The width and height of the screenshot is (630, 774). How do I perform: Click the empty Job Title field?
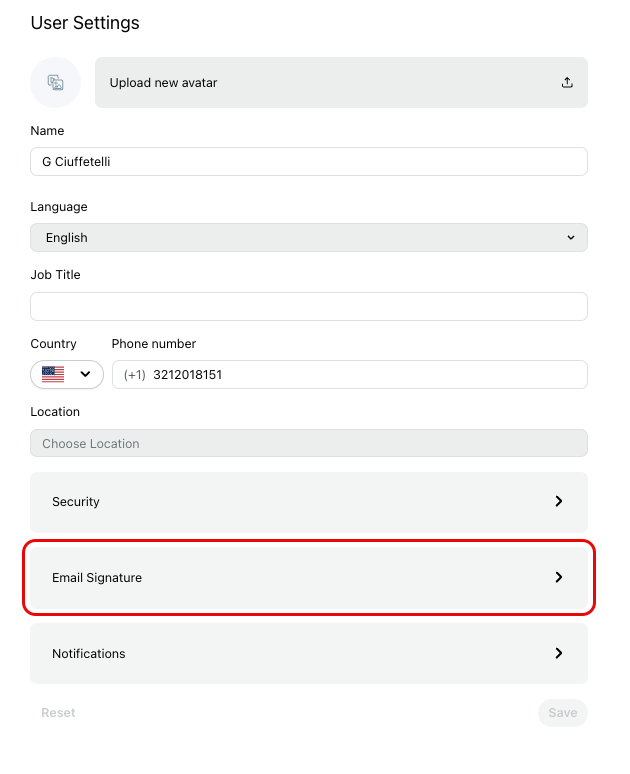(x=309, y=307)
